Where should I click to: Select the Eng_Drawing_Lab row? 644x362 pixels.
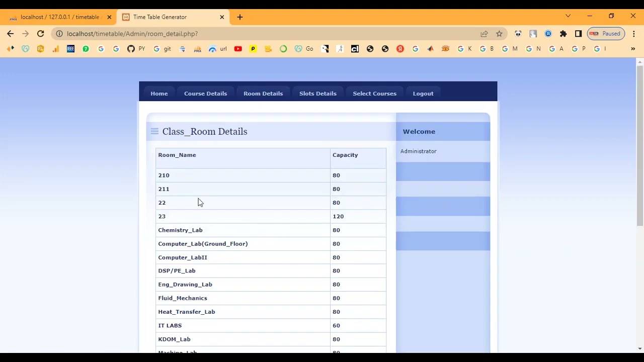click(x=271, y=285)
